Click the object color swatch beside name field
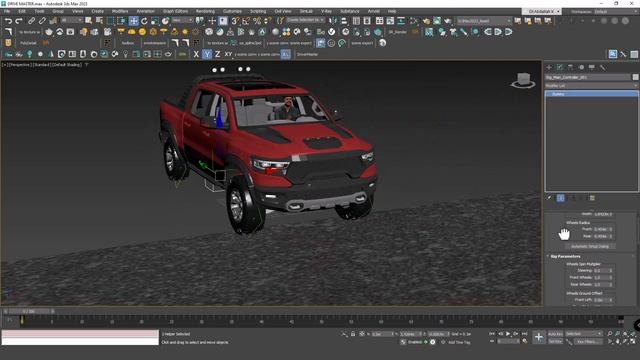This screenshot has width=640, height=360. coord(635,77)
